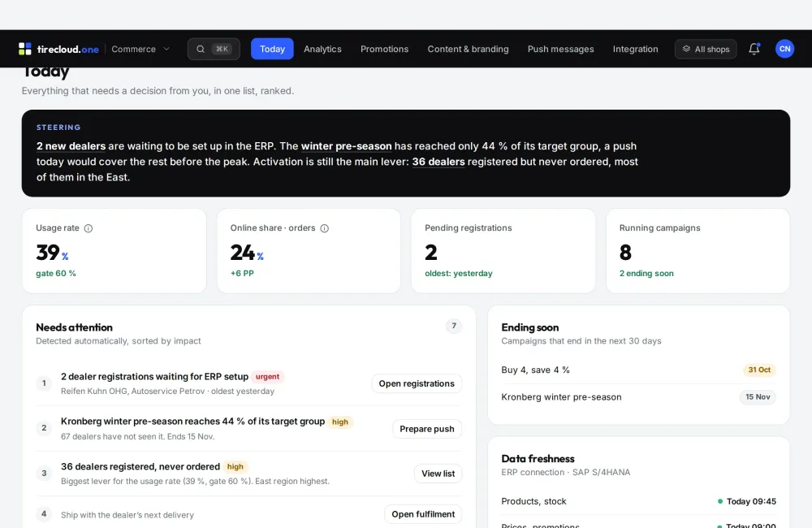
Task: Click the 'urgent' tag
Action: (x=268, y=377)
